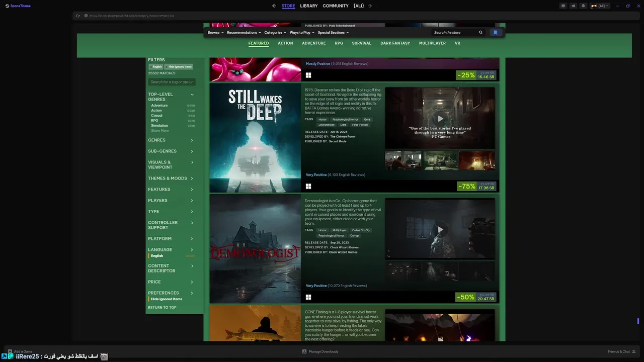This screenshot has width=644, height=362.
Task: Click the Psychological Horror tag on Still Wakes the Deep
Action: [x=345, y=120]
